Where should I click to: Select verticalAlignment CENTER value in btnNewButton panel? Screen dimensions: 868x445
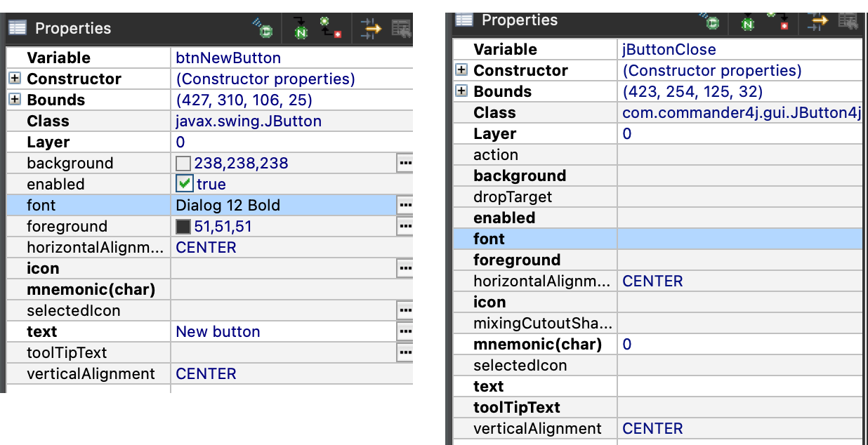(206, 373)
